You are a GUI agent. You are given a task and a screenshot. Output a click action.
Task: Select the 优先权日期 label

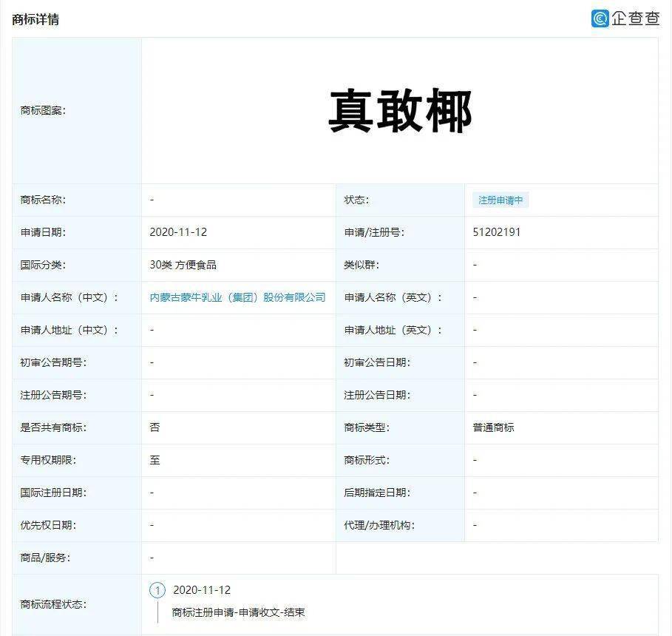click(48, 525)
